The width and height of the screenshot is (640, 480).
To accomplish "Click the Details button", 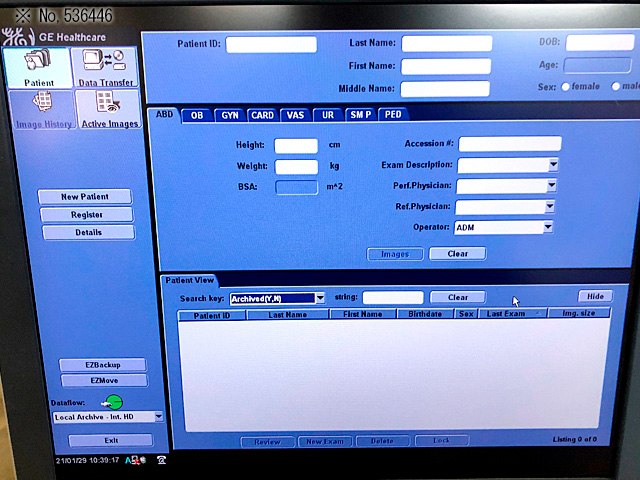I will [x=89, y=233].
